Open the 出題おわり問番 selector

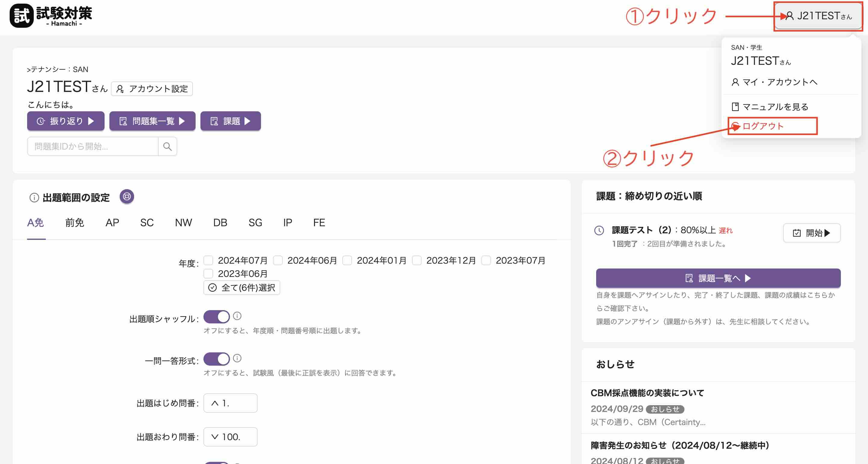click(230, 437)
